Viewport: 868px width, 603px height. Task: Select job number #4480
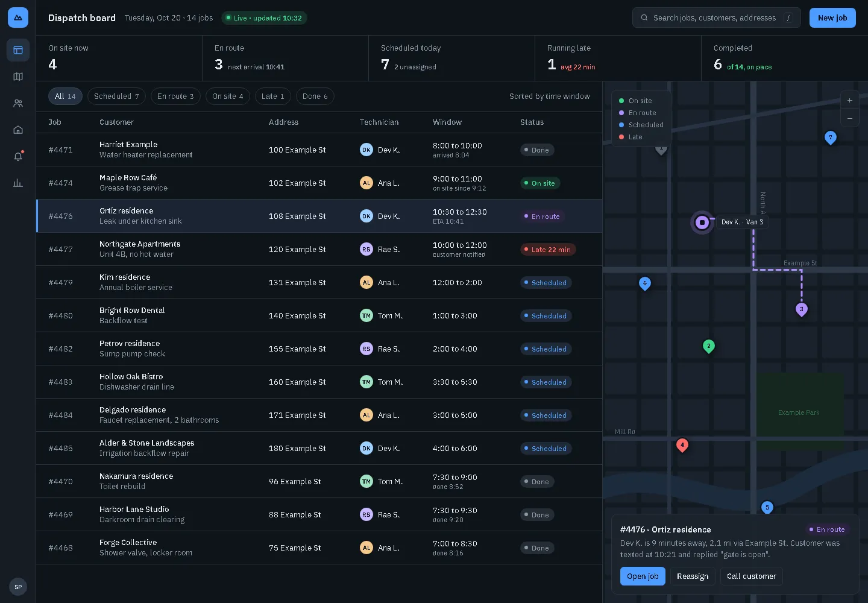pyautogui.click(x=60, y=315)
